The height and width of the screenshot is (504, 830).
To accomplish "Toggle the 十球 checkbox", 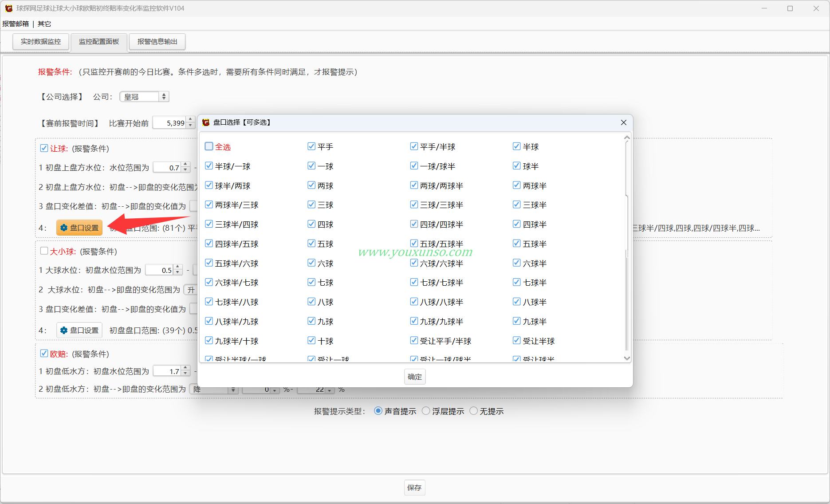I will [311, 341].
